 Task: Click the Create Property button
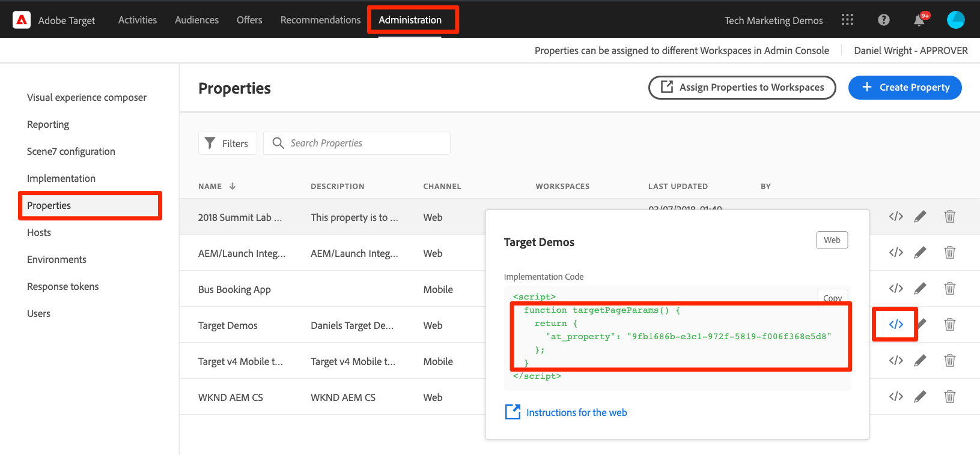click(905, 88)
